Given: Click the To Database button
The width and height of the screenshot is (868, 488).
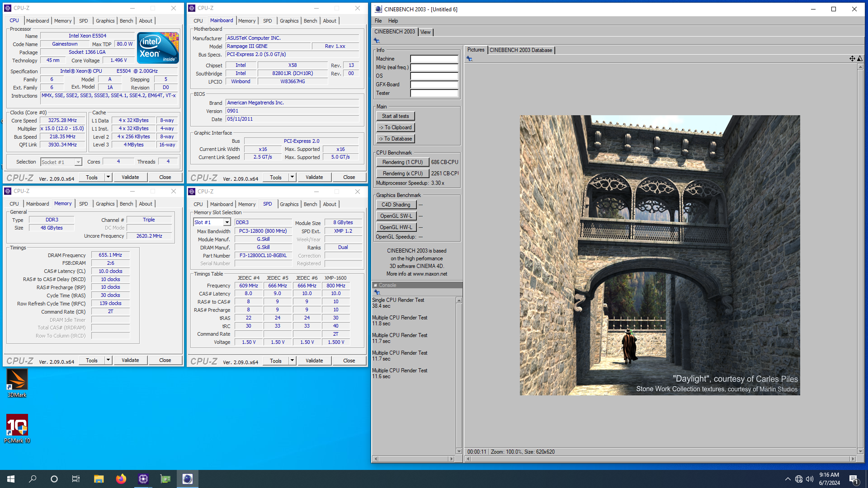Looking at the screenshot, I should click(395, 139).
